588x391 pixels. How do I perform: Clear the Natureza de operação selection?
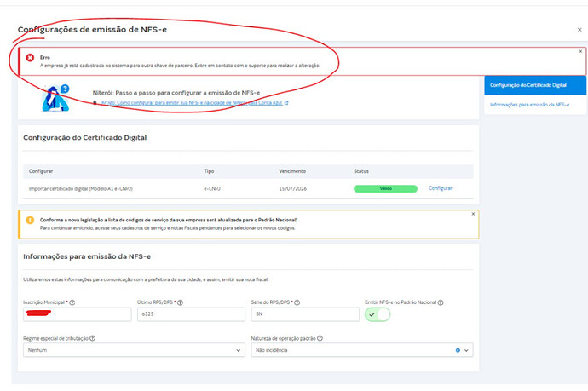(x=458, y=350)
